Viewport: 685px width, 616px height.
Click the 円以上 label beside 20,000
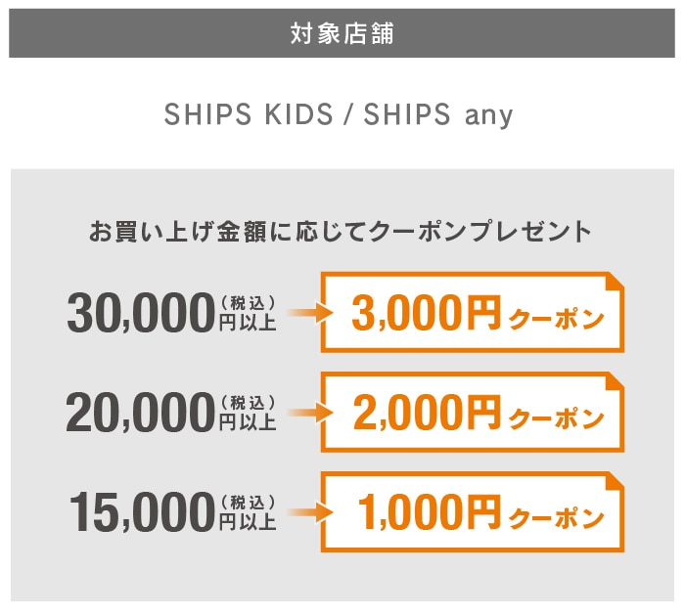tap(247, 422)
